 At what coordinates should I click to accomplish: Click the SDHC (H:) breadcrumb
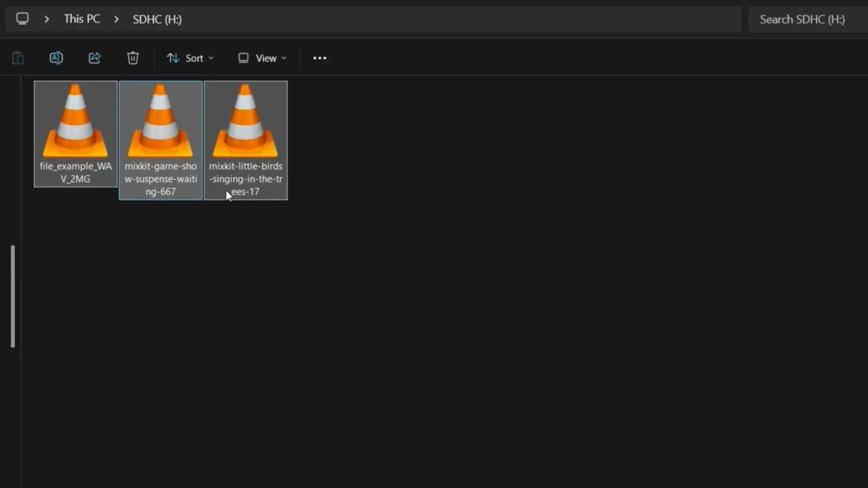(x=157, y=19)
